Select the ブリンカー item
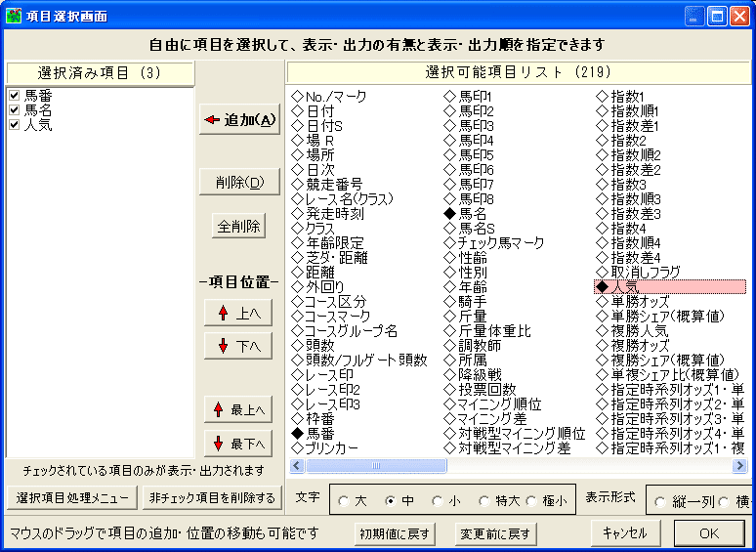 tap(325, 447)
